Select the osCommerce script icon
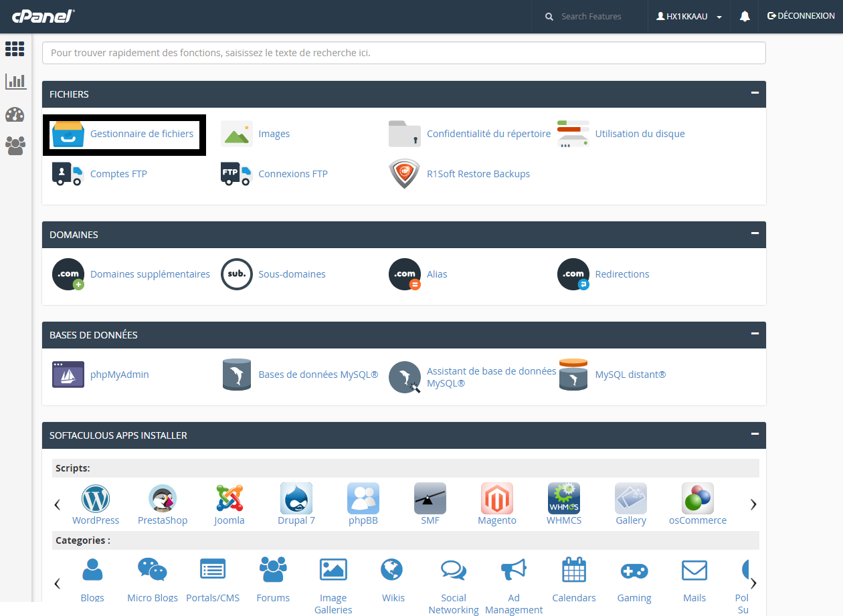This screenshot has width=843, height=616. [698, 498]
